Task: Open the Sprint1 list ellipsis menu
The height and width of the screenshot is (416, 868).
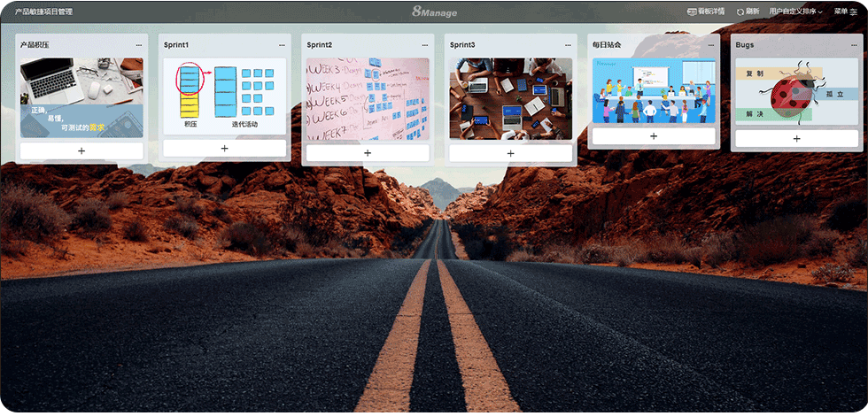Action: [282, 44]
